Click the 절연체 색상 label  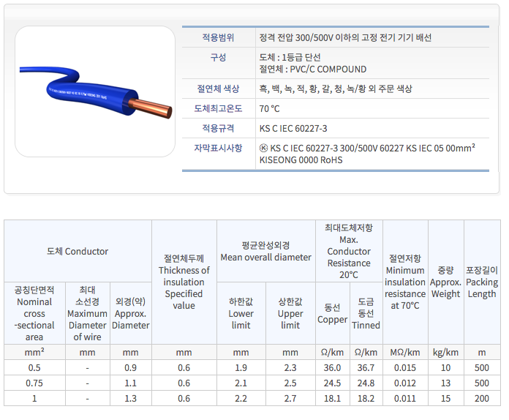coord(218,89)
